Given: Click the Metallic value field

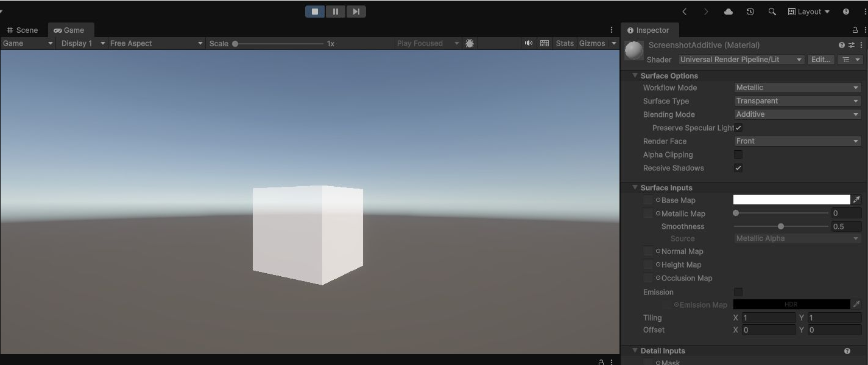Looking at the screenshot, I should [846, 213].
